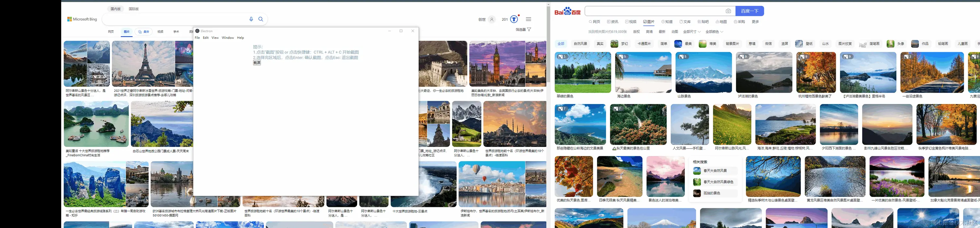This screenshot has height=228, width=980.
Task: Open the Big Ben London image in Bing
Action: 497,64
